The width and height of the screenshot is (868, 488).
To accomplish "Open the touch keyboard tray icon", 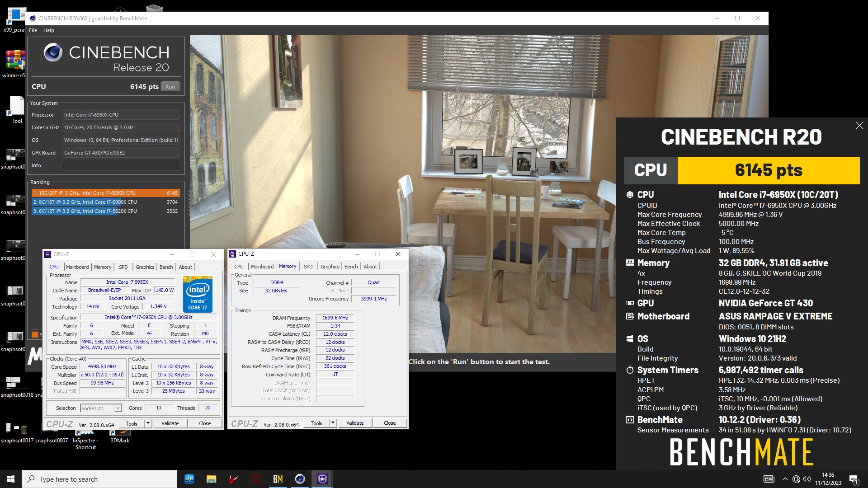I will point(769,479).
